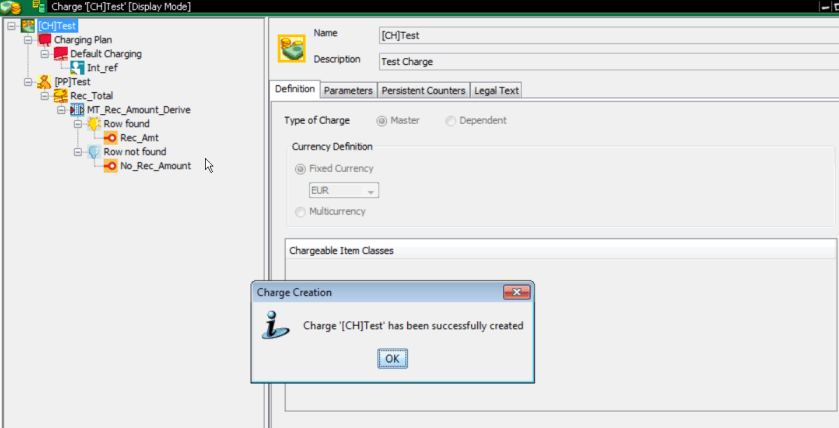Click the large charge icon beside Name
Screen dimensions: 839x428
point(292,48)
